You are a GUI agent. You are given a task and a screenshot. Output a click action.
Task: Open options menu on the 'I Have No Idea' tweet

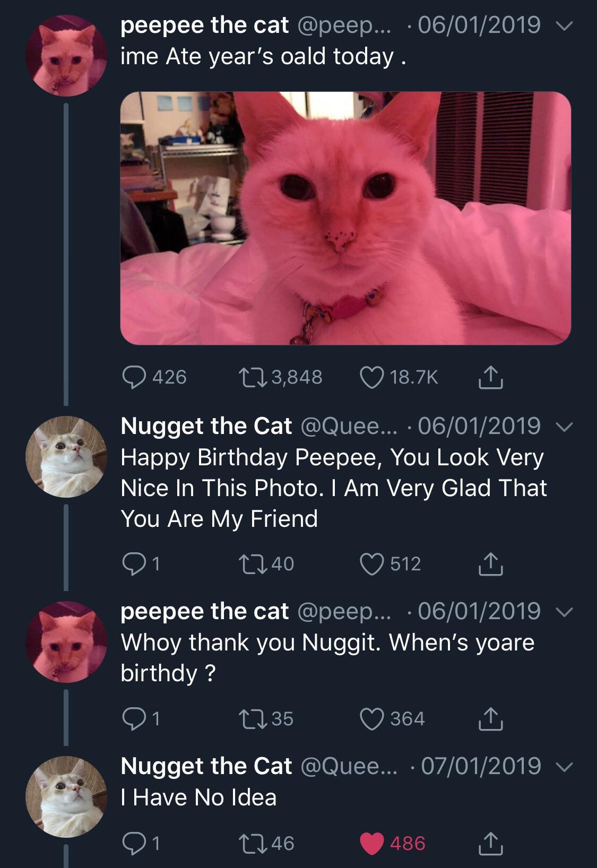coord(564,766)
